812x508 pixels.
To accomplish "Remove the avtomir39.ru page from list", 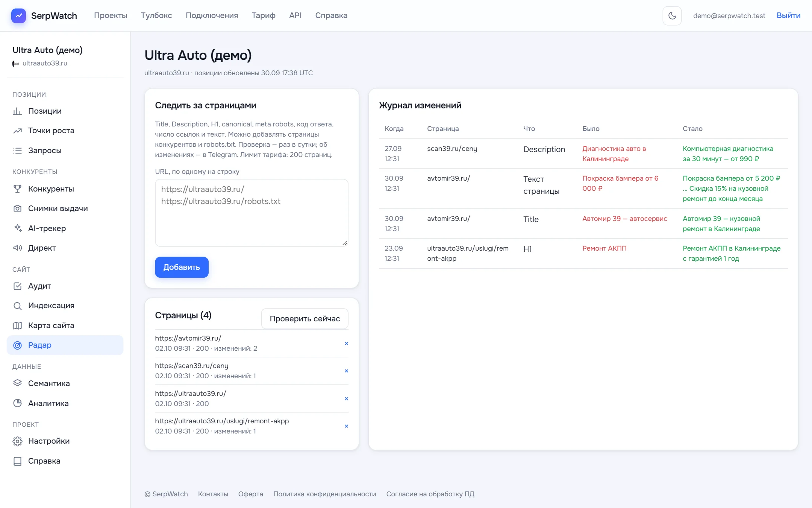I will coord(346,343).
